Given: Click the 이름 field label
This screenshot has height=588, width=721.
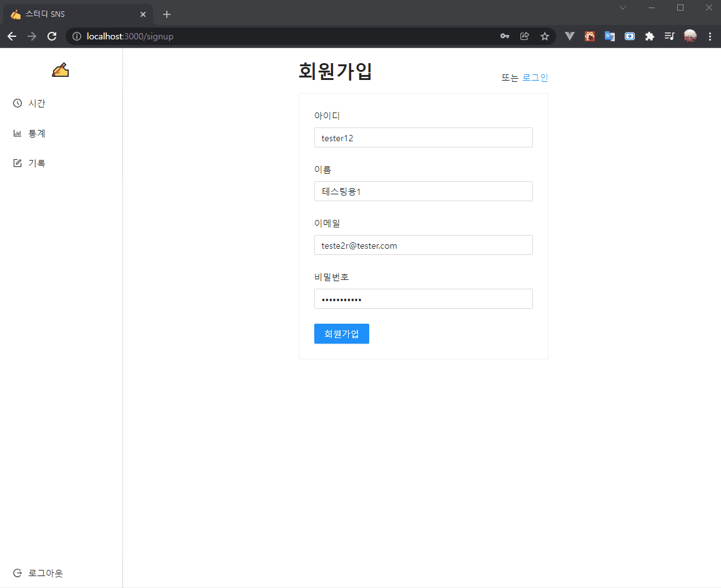Looking at the screenshot, I should pyautogui.click(x=323, y=169).
